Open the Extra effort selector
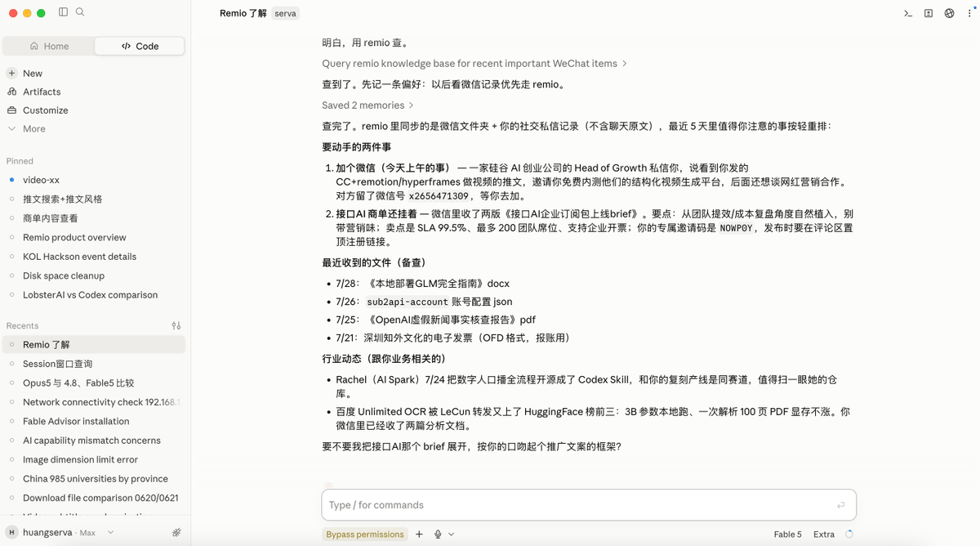 (x=824, y=535)
